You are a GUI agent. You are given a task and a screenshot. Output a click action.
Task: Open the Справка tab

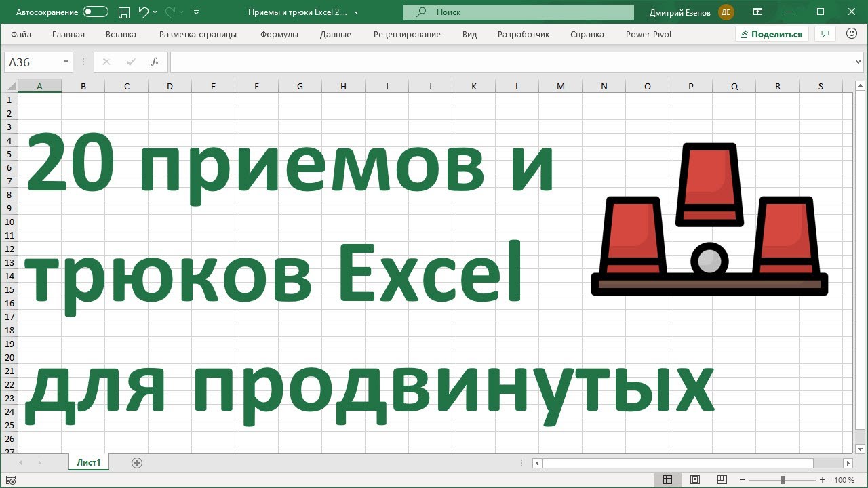coord(587,34)
